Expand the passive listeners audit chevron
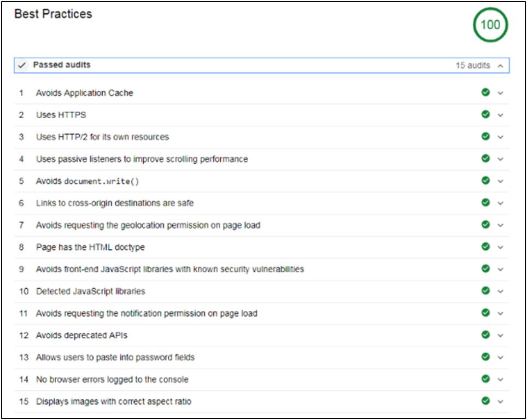 (x=500, y=159)
